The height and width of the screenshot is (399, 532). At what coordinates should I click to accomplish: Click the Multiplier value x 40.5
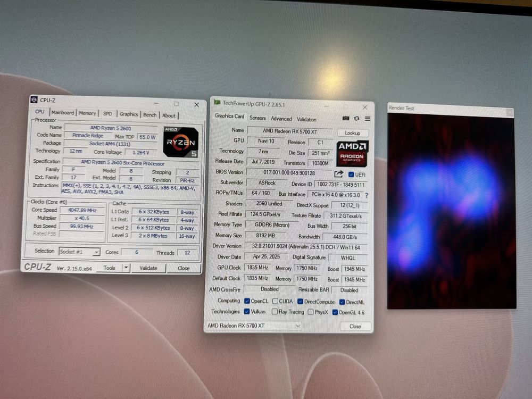[82, 218]
